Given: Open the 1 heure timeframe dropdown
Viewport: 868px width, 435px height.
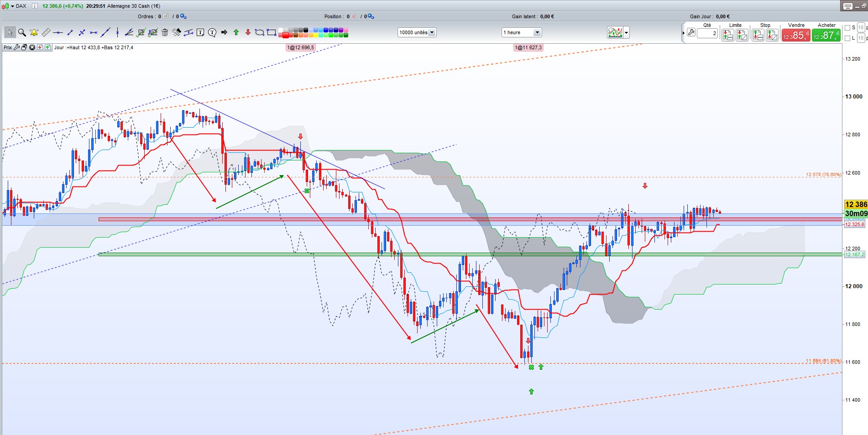Looking at the screenshot, I should tap(521, 32).
